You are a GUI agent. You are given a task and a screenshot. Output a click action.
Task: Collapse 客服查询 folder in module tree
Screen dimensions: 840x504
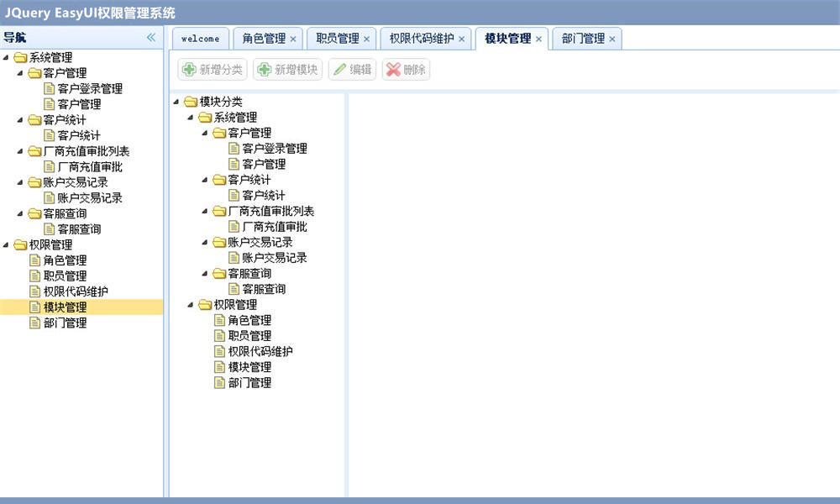pyautogui.click(x=205, y=274)
